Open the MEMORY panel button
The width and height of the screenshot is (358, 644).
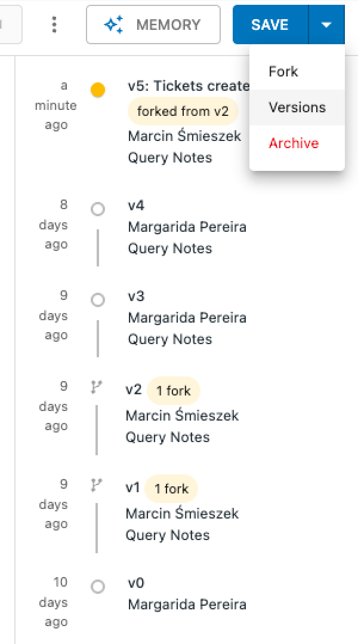click(153, 24)
